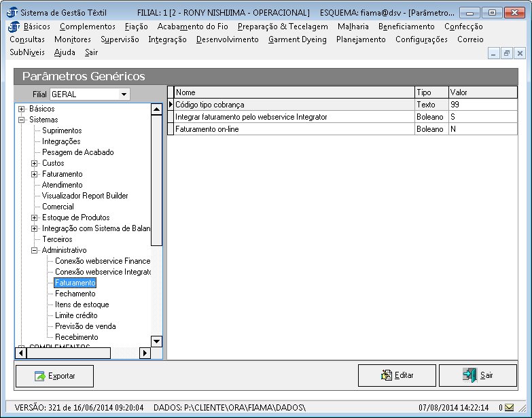
Task: Minimize the inner child window
Action: tap(494, 53)
